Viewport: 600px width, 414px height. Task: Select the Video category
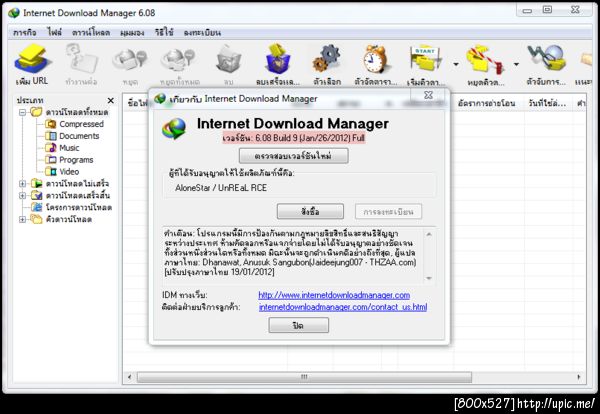[69, 171]
